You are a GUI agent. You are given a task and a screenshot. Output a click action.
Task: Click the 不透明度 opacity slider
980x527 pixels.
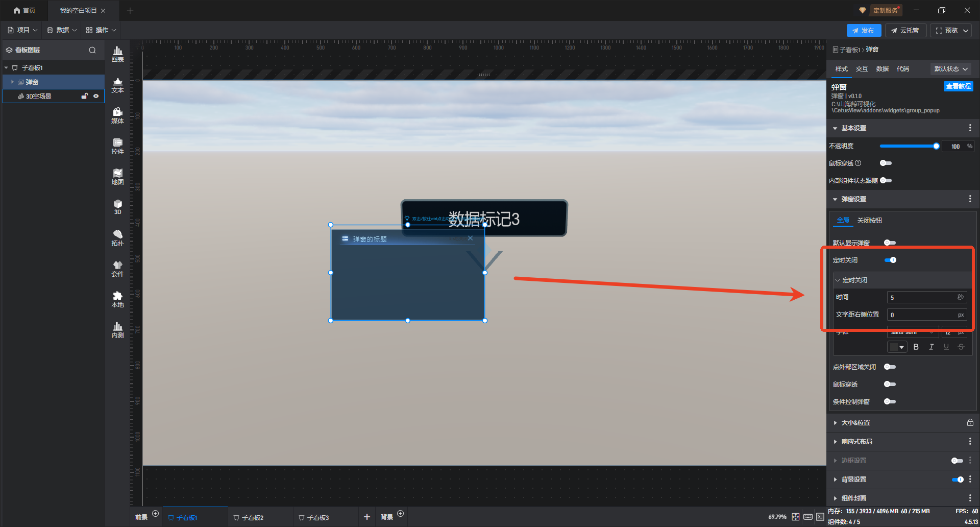[908, 146]
